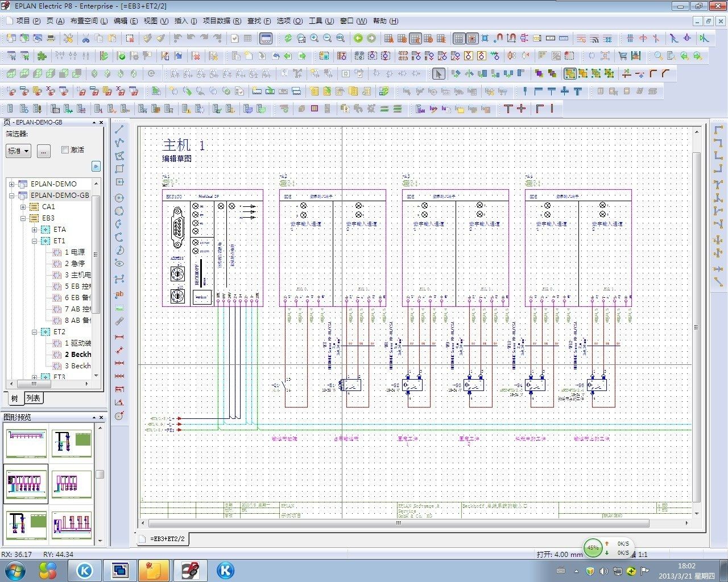
Task: Click the shopping cart icon
Action: [x=623, y=56]
